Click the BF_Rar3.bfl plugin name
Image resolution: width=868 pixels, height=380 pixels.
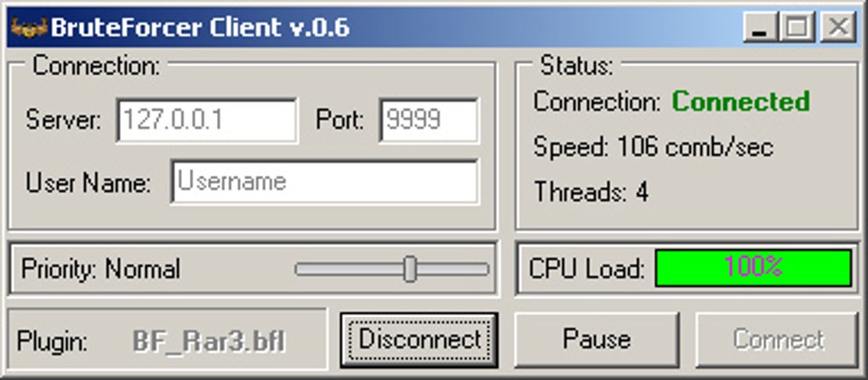209,341
